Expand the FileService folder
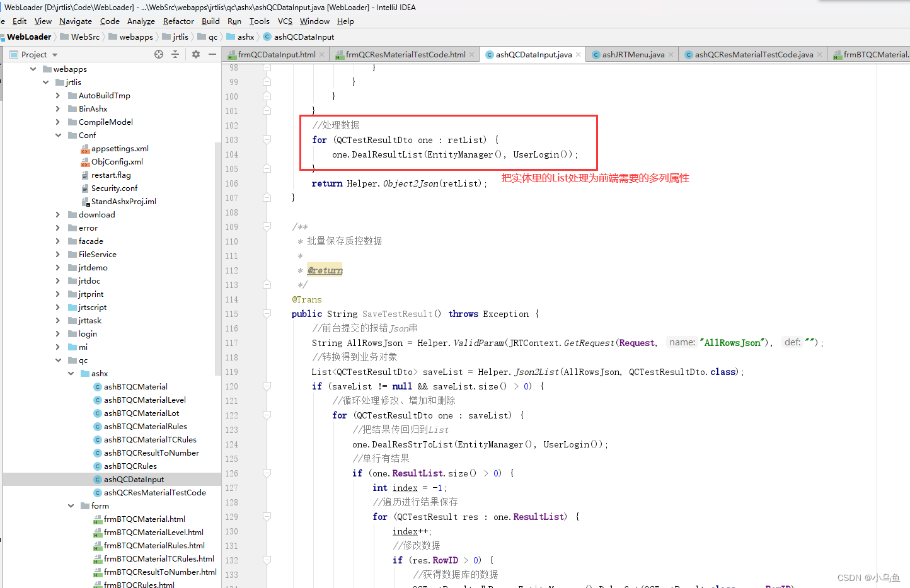Viewport: 910px width, 588px height. point(58,254)
